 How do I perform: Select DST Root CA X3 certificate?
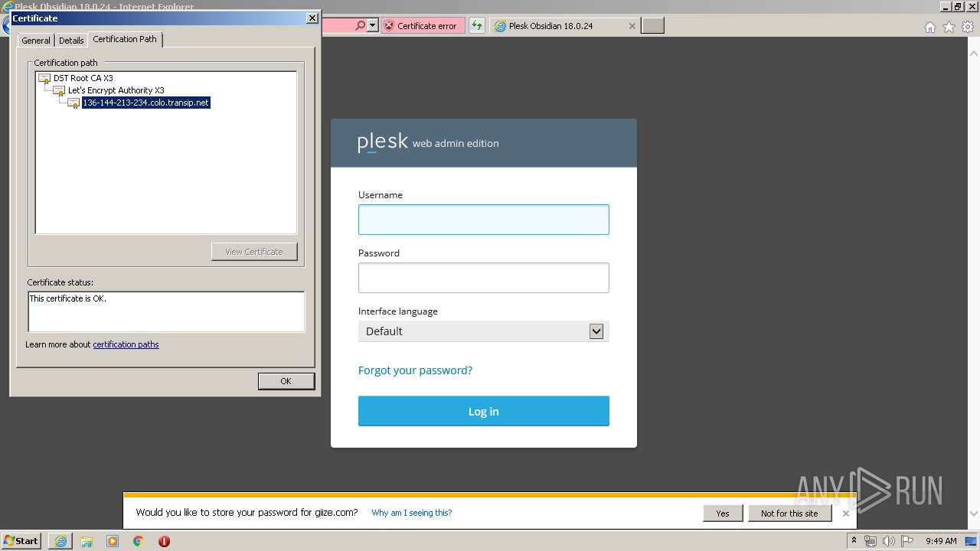point(83,78)
